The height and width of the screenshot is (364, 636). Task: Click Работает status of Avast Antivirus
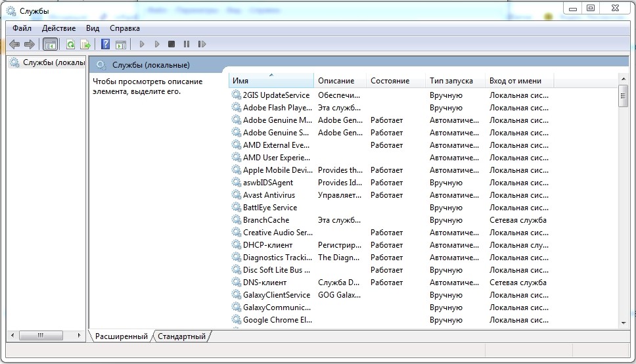pyautogui.click(x=386, y=194)
